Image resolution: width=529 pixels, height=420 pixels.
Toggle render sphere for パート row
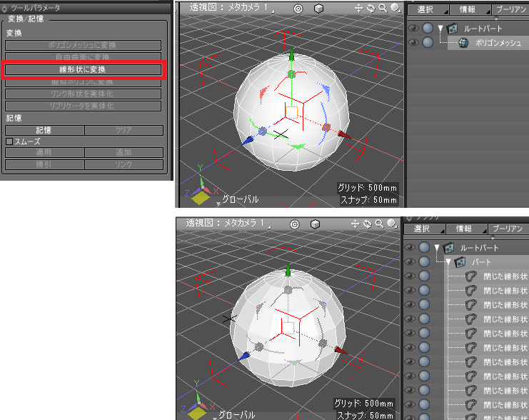click(x=424, y=261)
